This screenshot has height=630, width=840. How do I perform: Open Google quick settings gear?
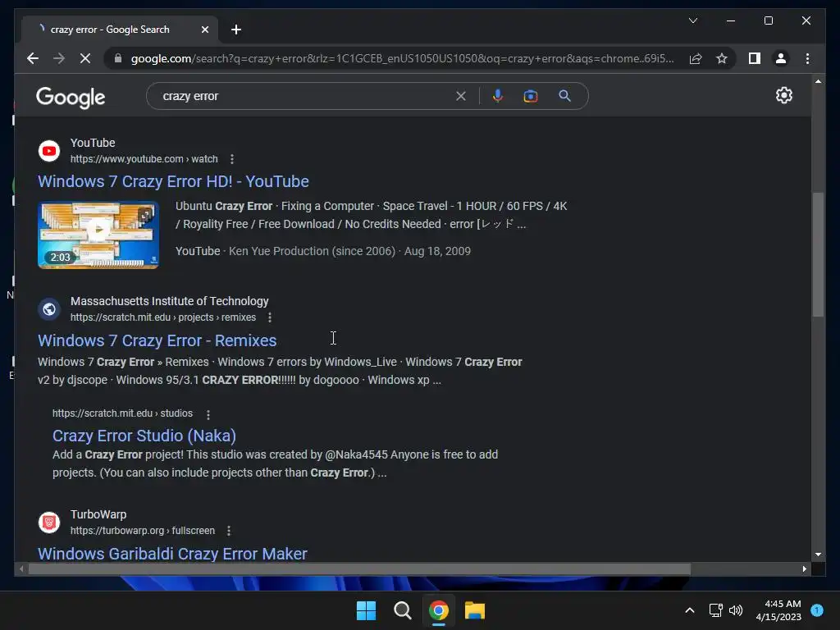point(783,95)
